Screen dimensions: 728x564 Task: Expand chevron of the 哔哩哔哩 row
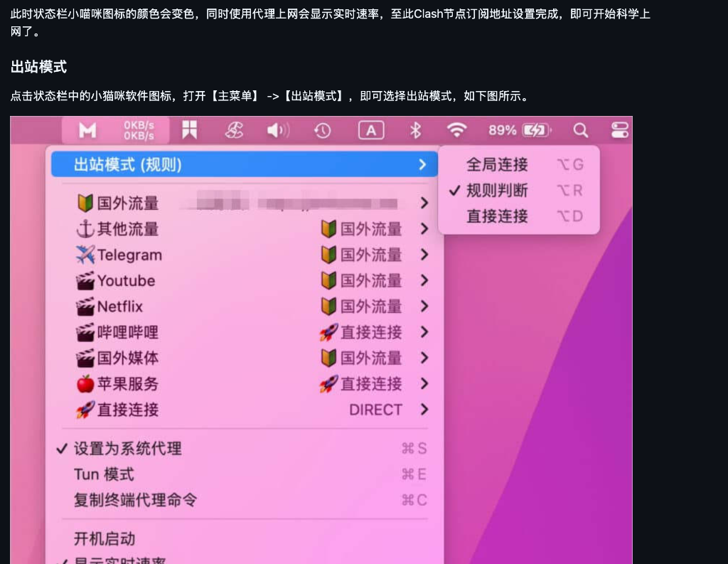point(424,332)
